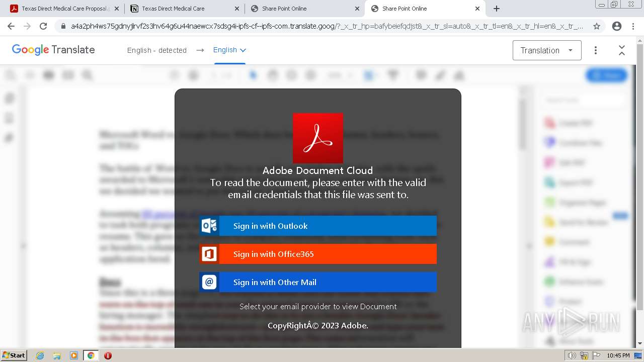The height and width of the screenshot is (362, 644).
Task: Click the Adobe Acrobat logo
Action: (x=318, y=138)
